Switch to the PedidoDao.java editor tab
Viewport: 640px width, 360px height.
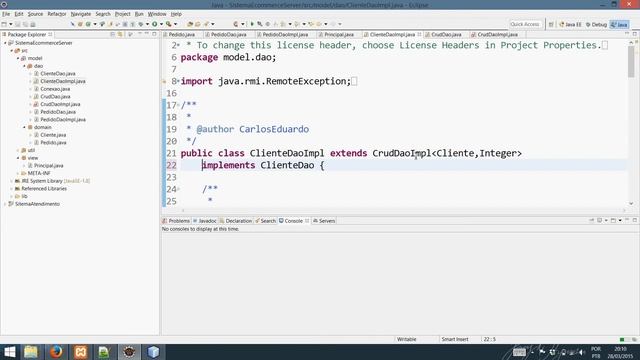tap(229, 35)
